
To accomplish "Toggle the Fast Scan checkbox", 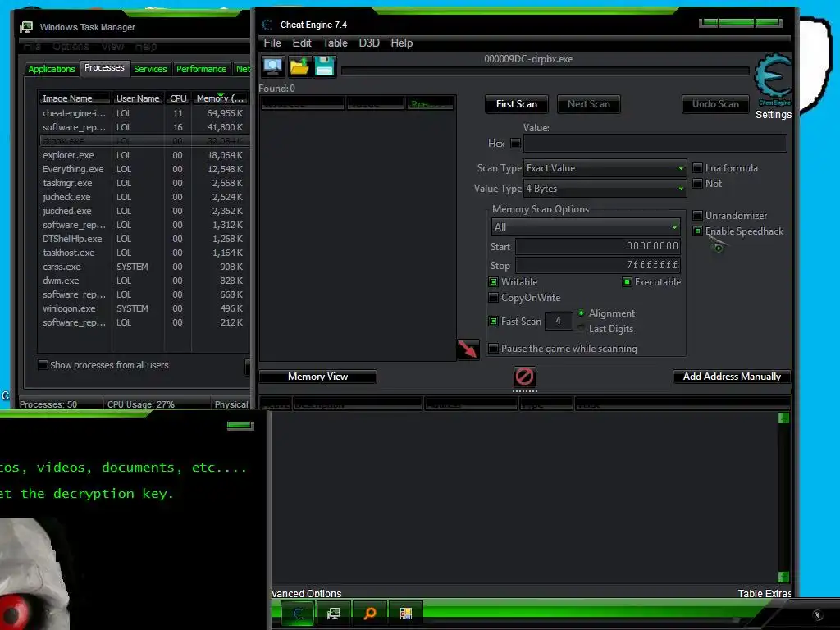I will click(x=493, y=322).
